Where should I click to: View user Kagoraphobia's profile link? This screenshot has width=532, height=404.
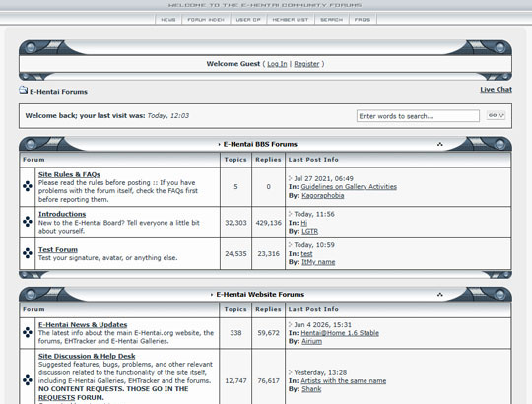323,196
